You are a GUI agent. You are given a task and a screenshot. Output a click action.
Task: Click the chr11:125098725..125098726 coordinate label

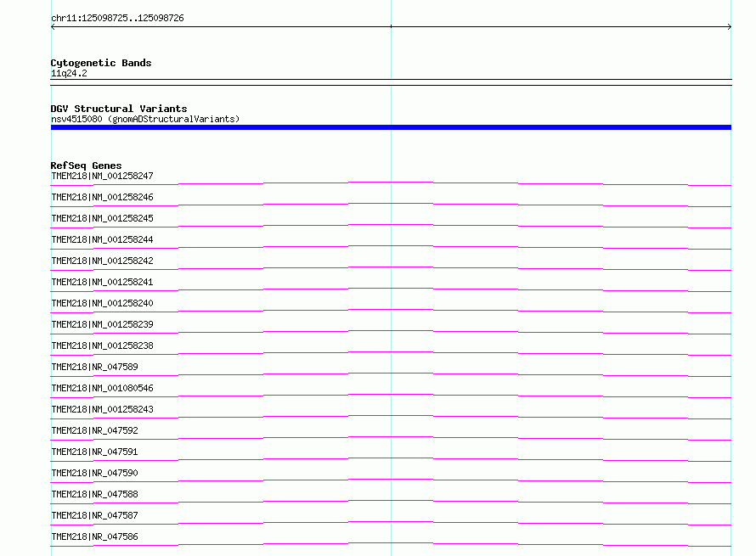click(x=117, y=18)
